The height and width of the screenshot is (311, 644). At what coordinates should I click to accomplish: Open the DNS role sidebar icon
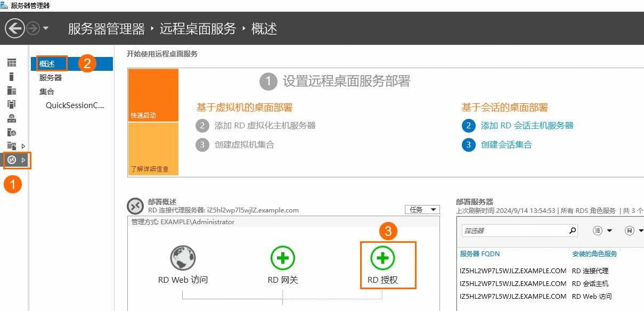pyautogui.click(x=12, y=118)
